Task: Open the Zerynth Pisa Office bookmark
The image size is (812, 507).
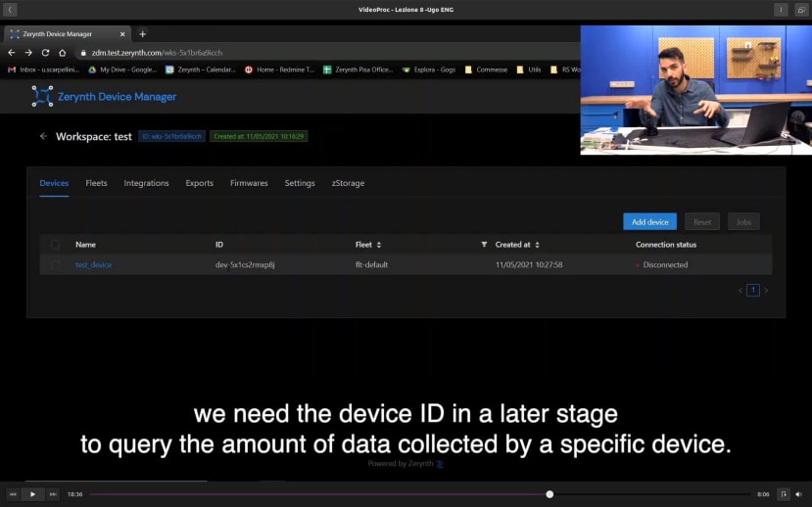Action: (358, 69)
